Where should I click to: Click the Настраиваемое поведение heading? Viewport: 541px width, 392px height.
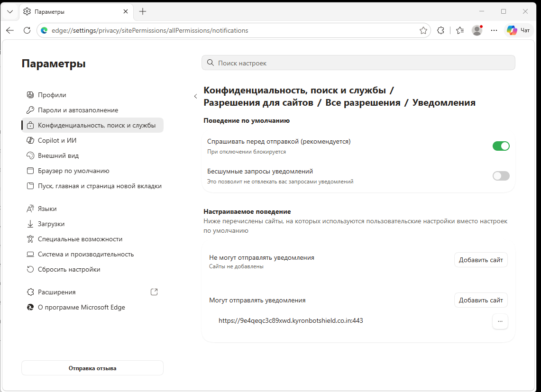point(247,211)
